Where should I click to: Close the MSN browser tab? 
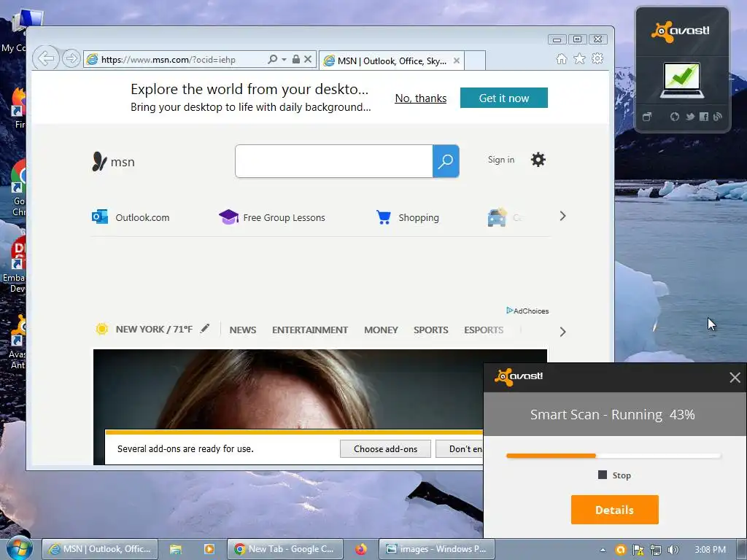point(457,61)
